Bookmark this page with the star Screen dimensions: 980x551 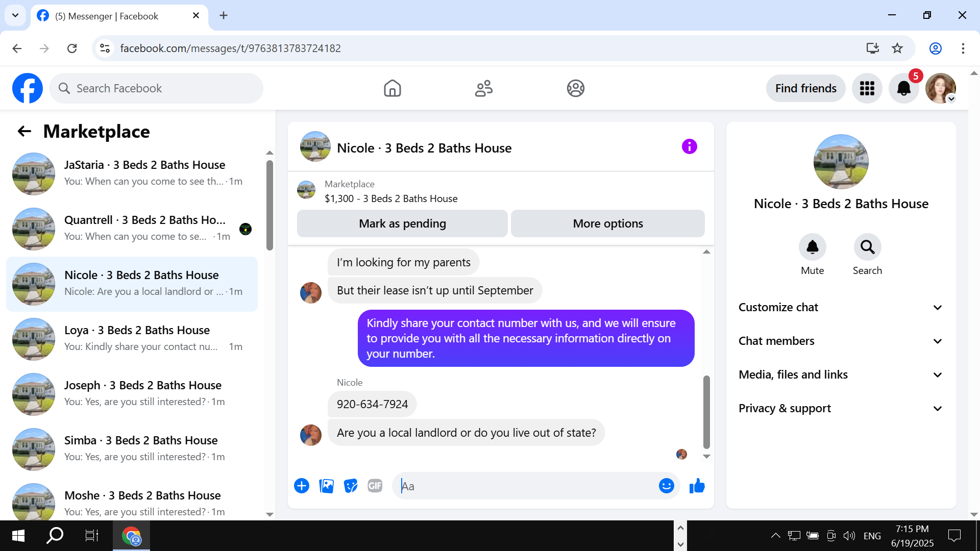coord(897,48)
